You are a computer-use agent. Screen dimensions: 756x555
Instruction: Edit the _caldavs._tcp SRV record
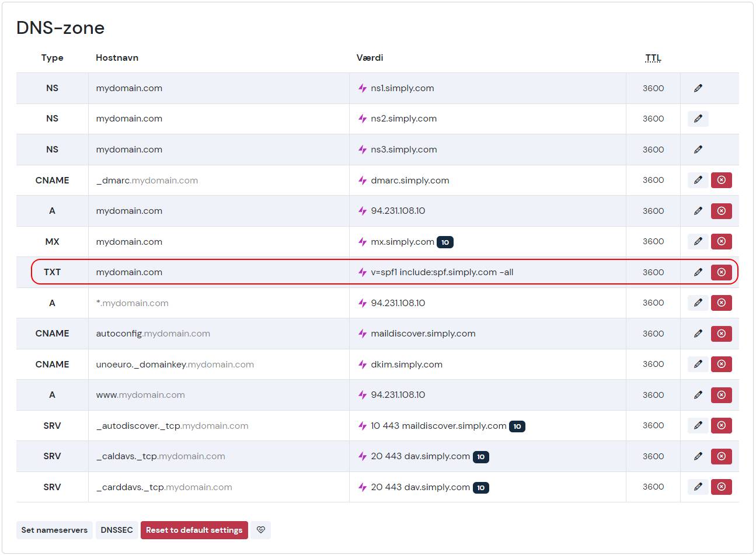click(x=698, y=456)
